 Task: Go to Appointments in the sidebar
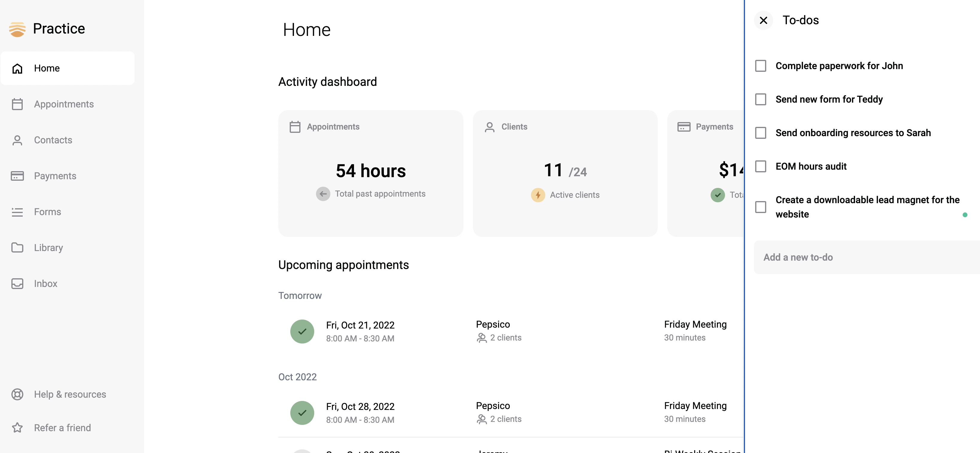67,104
